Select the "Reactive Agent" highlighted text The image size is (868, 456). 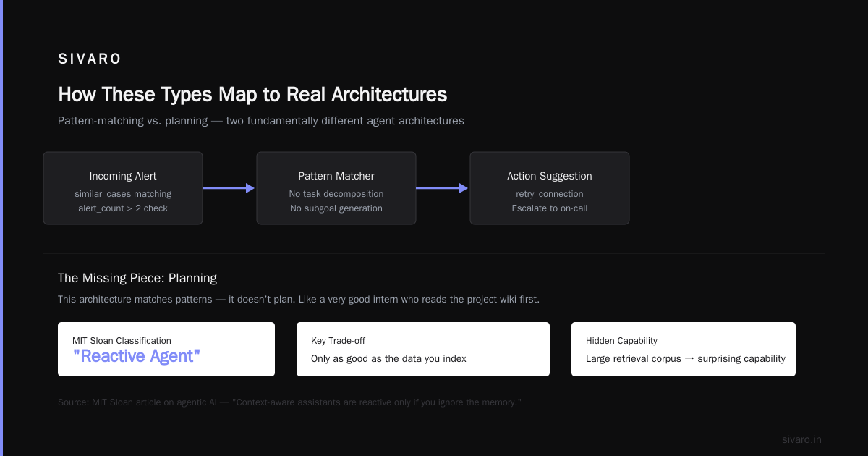pyautogui.click(x=136, y=356)
